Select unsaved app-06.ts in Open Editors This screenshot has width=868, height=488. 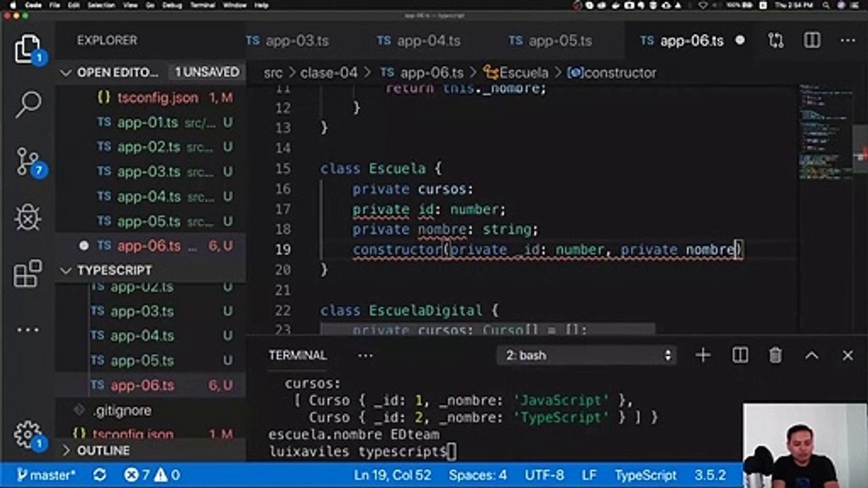coord(151,246)
